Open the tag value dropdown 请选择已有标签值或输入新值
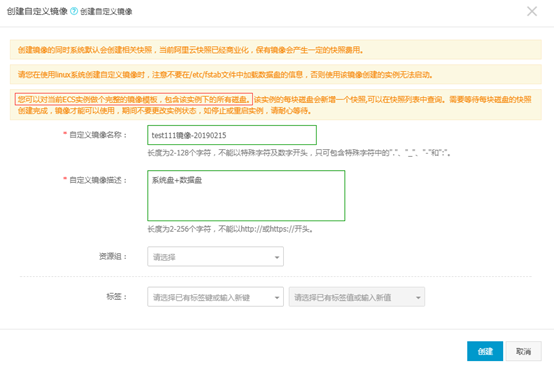 [356, 297]
